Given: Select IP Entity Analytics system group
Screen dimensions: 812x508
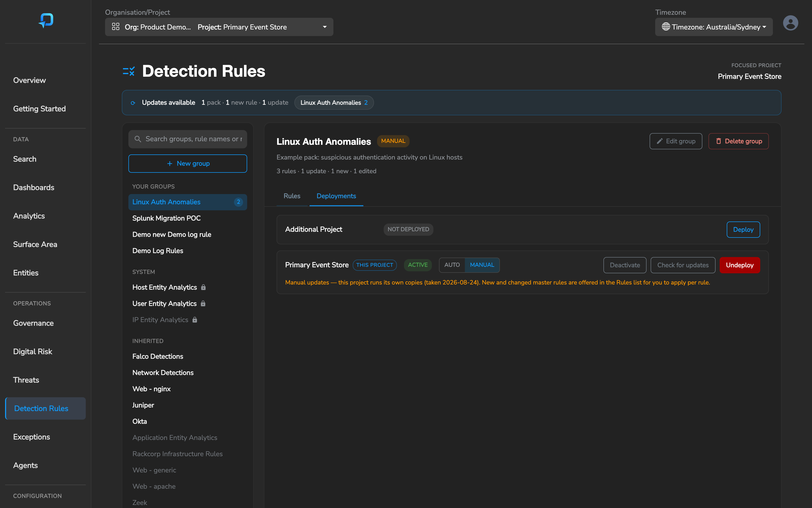Looking at the screenshot, I should (x=188, y=320).
